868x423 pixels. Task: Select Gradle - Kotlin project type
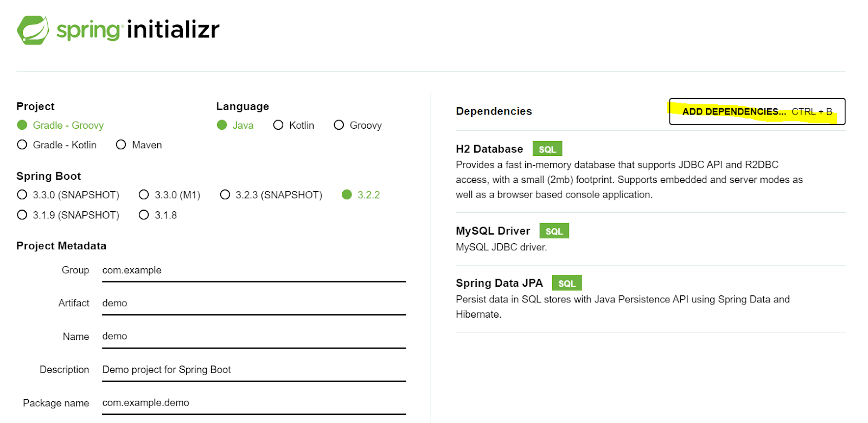coord(22,145)
